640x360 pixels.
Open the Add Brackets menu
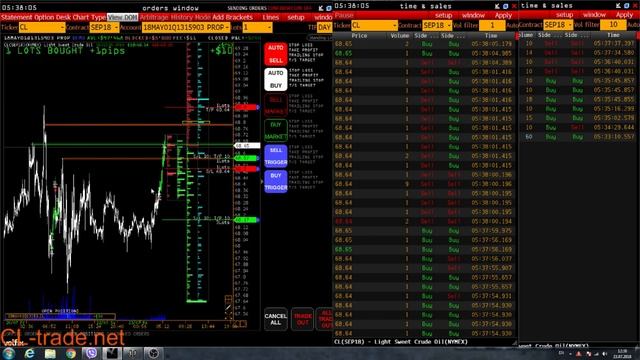(232, 17)
